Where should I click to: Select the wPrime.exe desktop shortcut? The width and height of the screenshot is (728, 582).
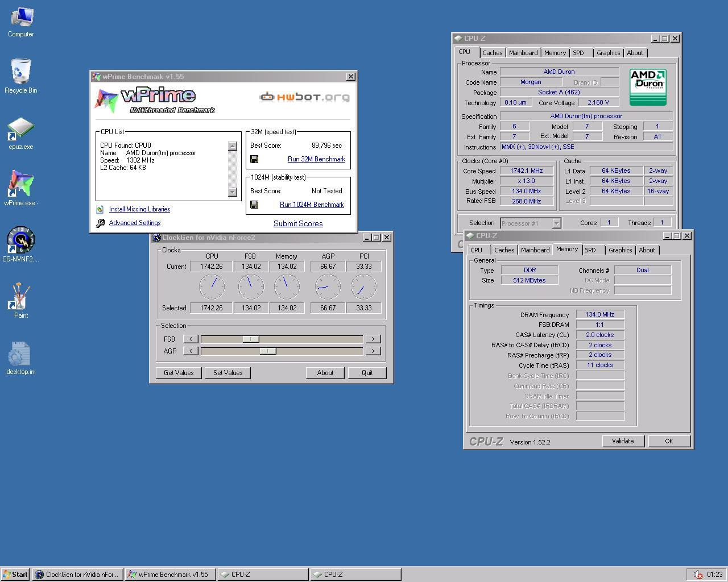pos(21,189)
